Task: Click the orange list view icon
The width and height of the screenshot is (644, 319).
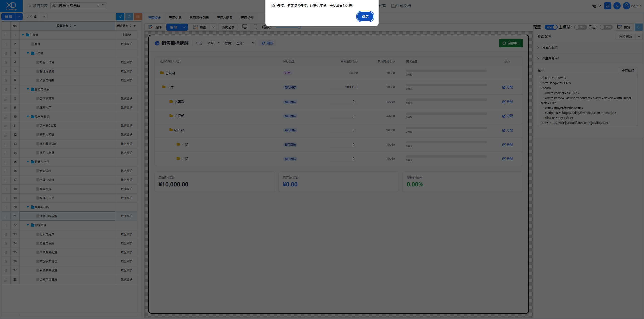Action: [138, 17]
